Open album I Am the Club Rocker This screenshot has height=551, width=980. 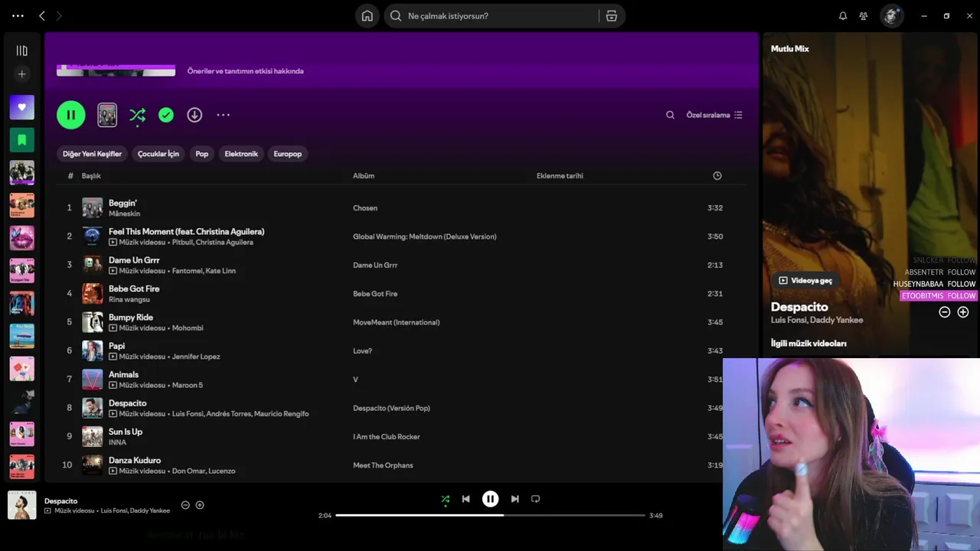387,437
